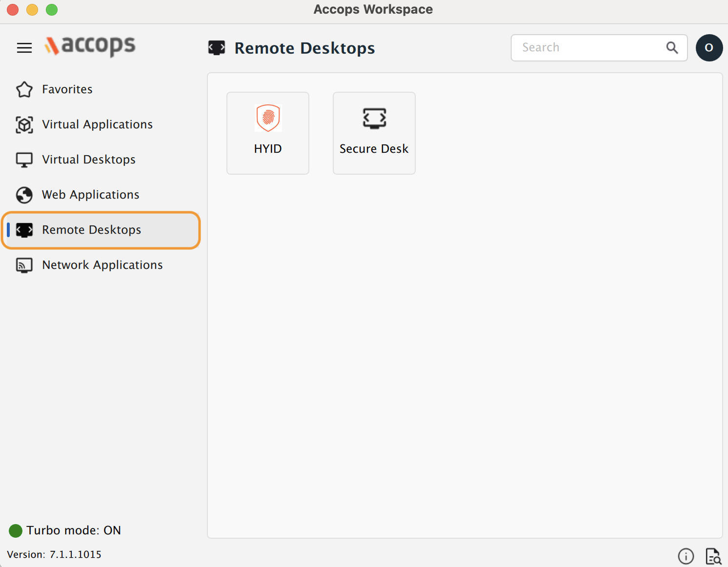Click the Virtual Desktops monitor icon
The height and width of the screenshot is (567, 728).
tap(24, 160)
